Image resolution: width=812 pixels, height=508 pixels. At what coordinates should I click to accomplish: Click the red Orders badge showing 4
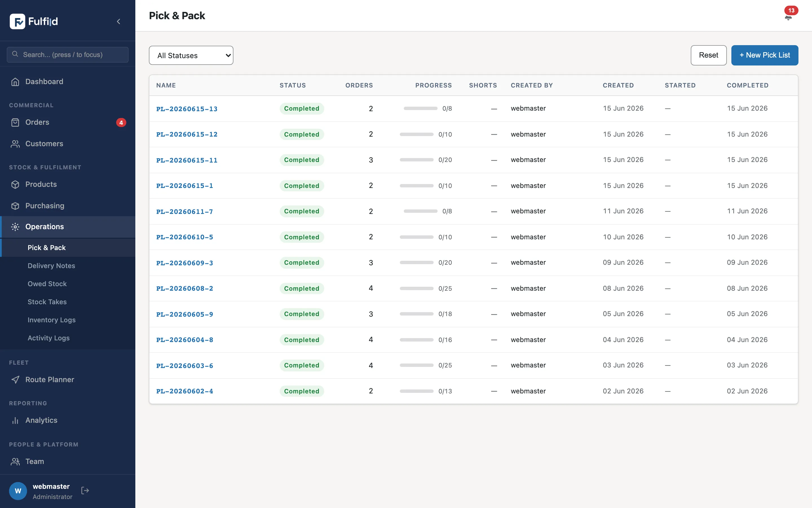121,123
